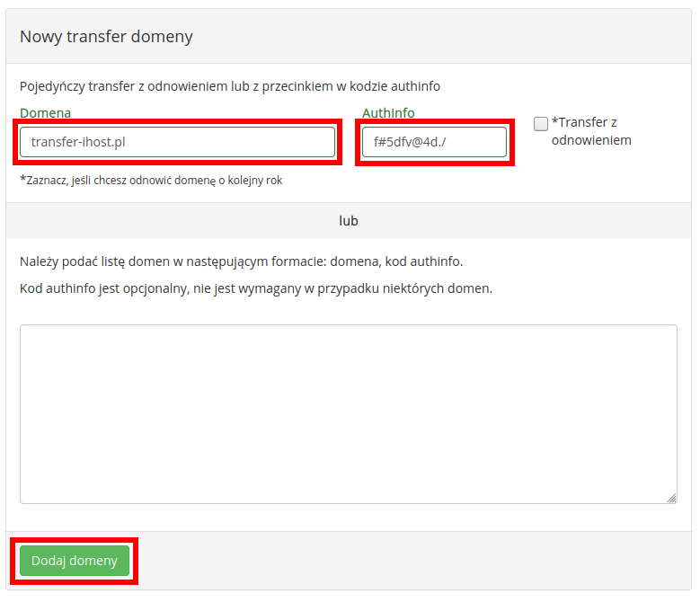Click inside the large domain list textarea

pos(349,414)
